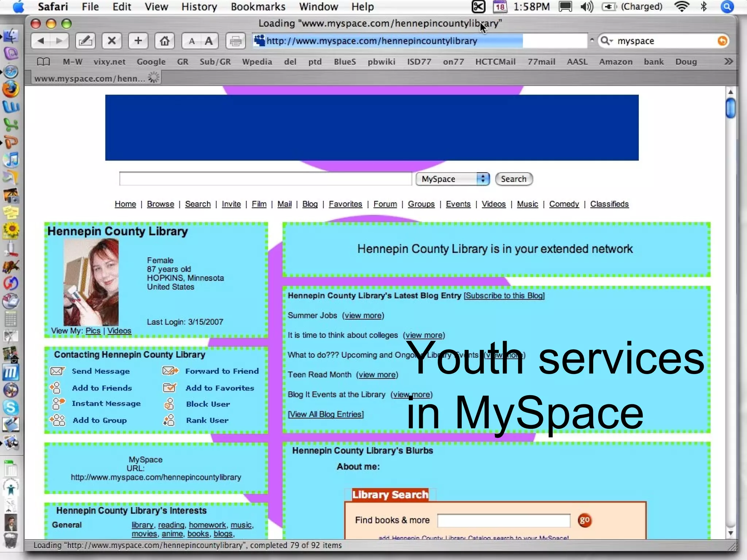Open the Bookmarks menu
The height and width of the screenshot is (560, 747).
pos(258,7)
